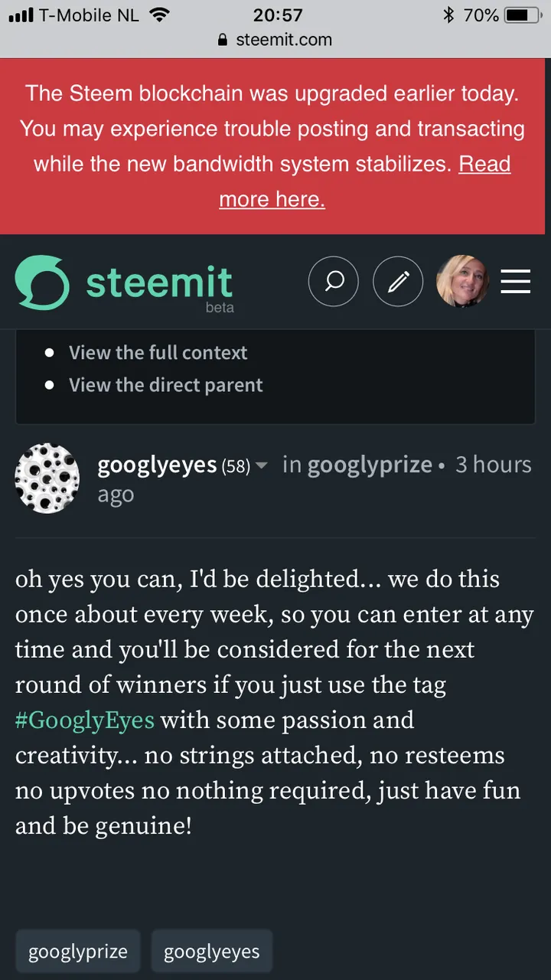Select 'View the direct parent' link
The image size is (551, 980).
[165, 384]
